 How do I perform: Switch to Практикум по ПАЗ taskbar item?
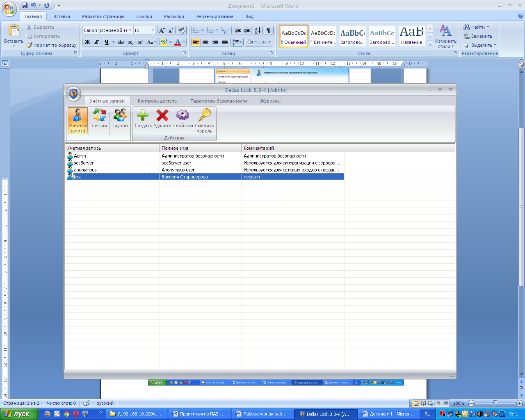pyautogui.click(x=199, y=414)
